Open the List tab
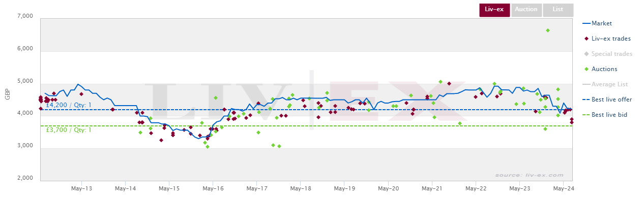This screenshot has height=197, width=644. point(558,10)
